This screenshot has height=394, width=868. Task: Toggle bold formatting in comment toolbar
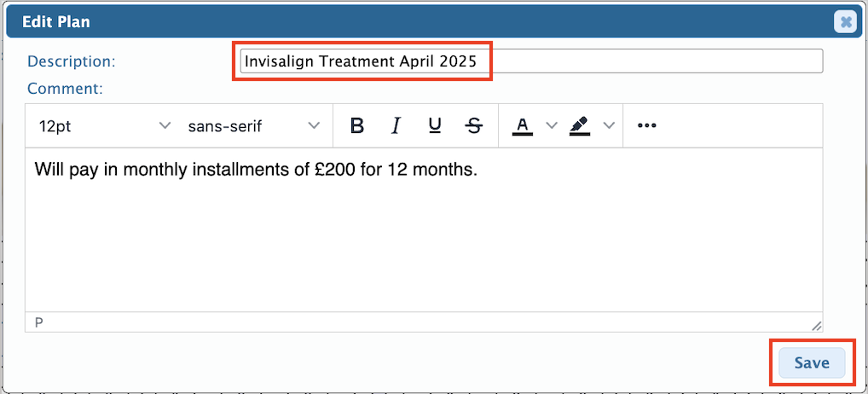pyautogui.click(x=357, y=125)
